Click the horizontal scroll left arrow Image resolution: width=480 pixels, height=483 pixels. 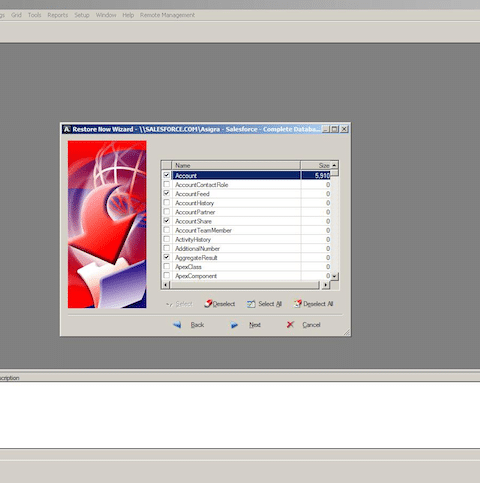coord(165,285)
